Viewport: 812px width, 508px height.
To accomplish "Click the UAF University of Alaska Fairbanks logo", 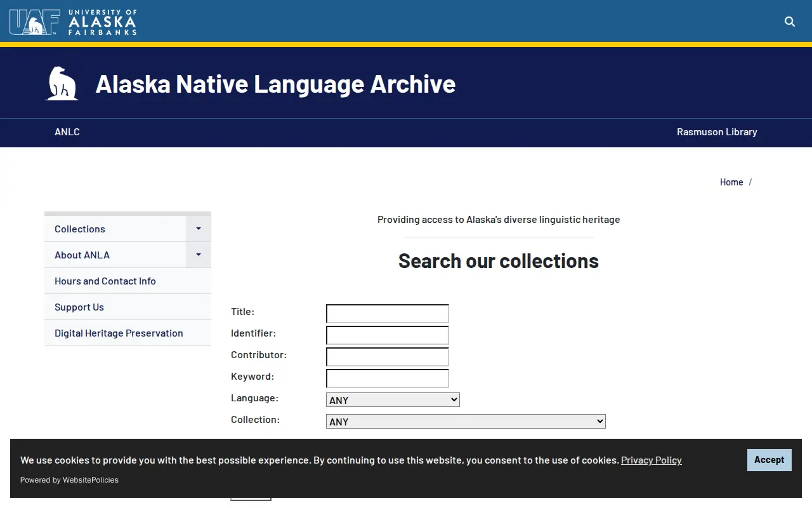I will [73, 22].
